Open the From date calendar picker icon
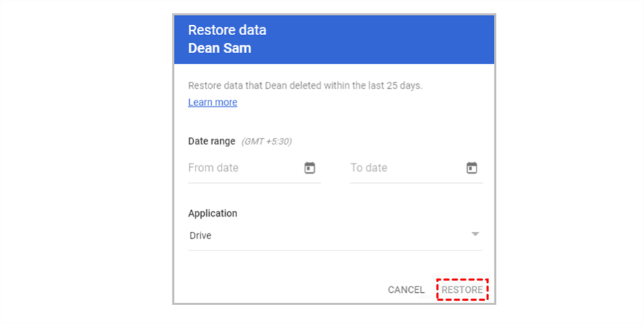Viewport: 644px width, 323px height. pyautogui.click(x=310, y=168)
